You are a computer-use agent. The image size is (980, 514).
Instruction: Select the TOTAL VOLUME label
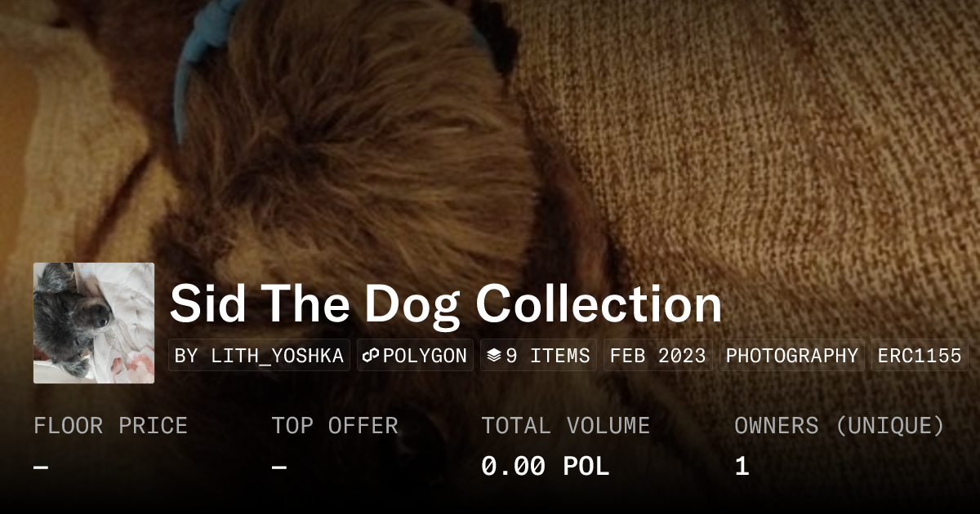tap(566, 426)
